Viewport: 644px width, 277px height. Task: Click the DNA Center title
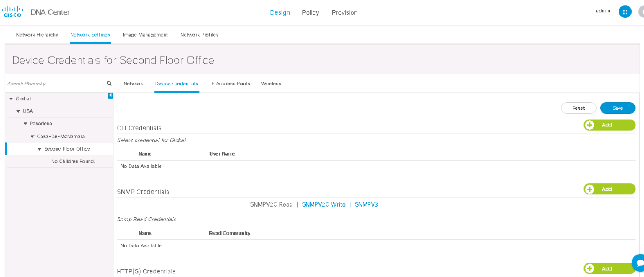(x=50, y=12)
